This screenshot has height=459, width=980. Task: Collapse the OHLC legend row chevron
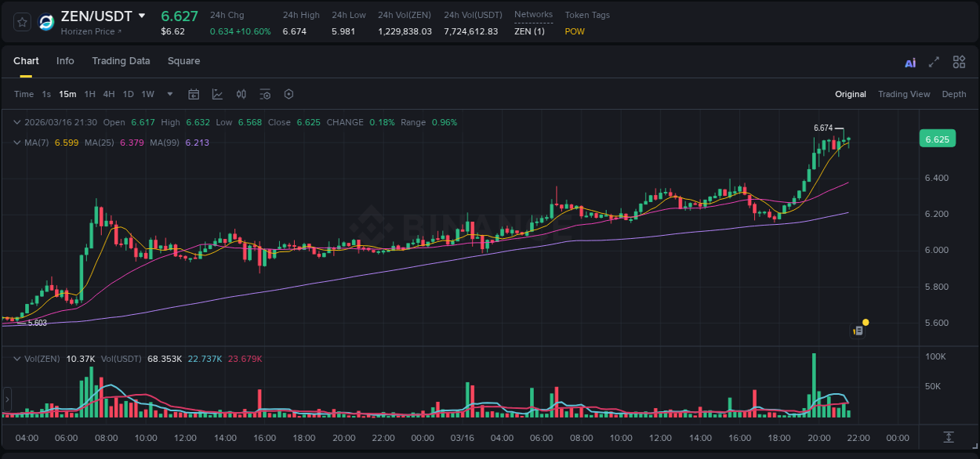tap(16, 122)
